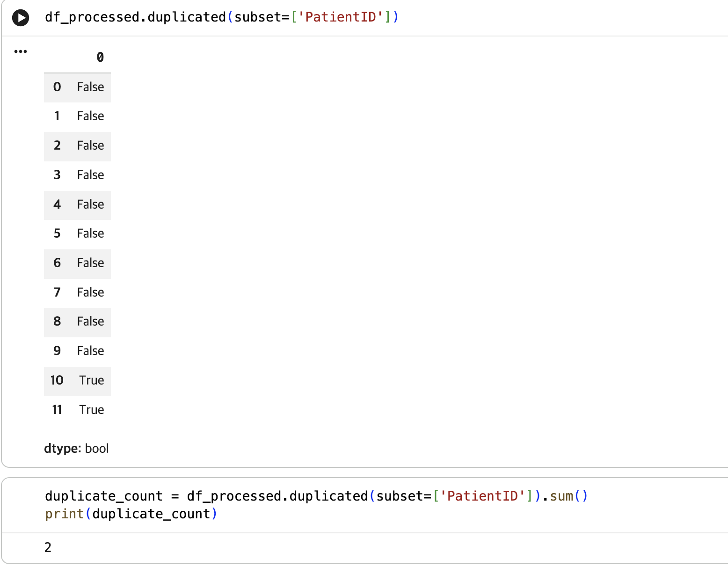Screen dimensions: 728x567
Task: Open the output options ellipsis menu
Action: pos(21,51)
